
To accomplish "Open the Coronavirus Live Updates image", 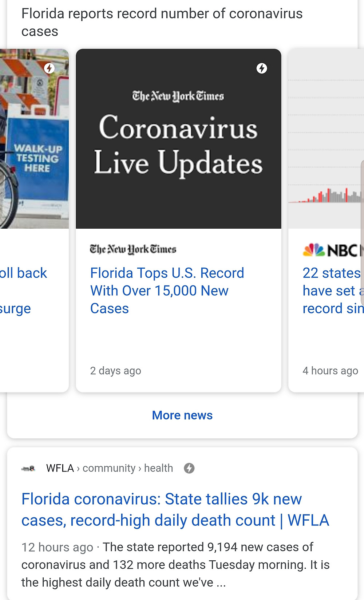I will pyautogui.click(x=178, y=139).
